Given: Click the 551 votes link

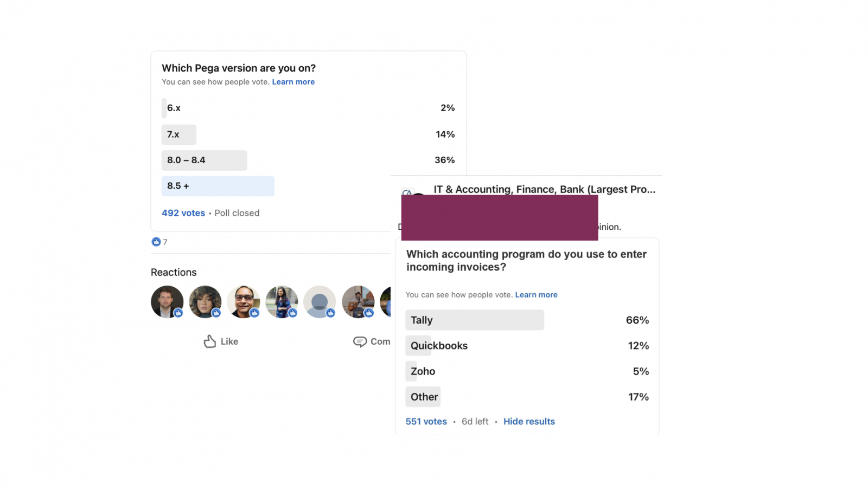Looking at the screenshot, I should point(426,422).
